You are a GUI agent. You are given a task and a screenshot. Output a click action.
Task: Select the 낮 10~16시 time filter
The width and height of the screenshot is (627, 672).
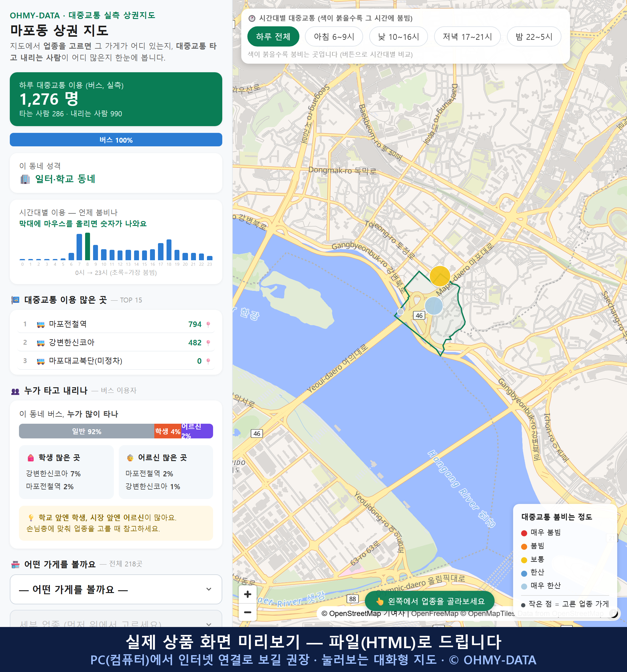(399, 36)
